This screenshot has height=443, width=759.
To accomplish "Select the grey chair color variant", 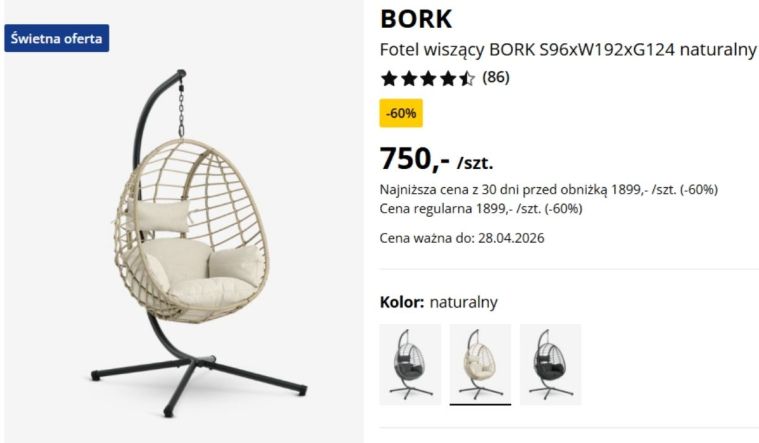I will (x=410, y=364).
